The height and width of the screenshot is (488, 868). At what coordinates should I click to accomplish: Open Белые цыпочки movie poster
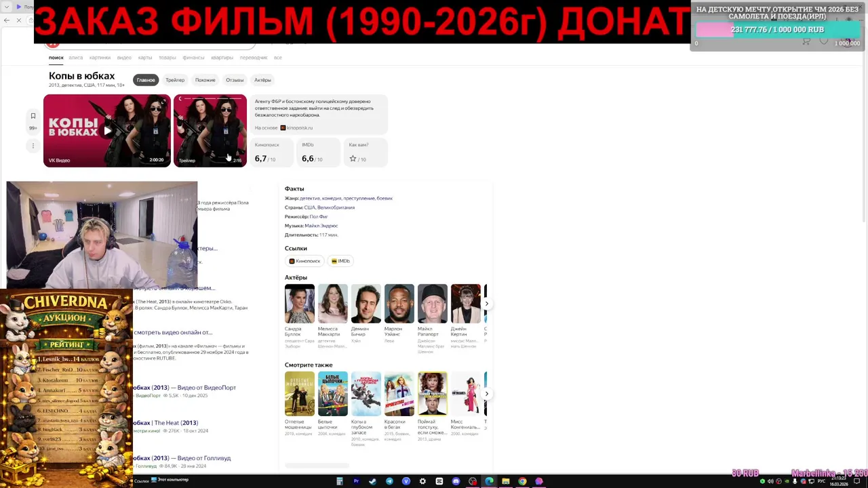(x=332, y=393)
